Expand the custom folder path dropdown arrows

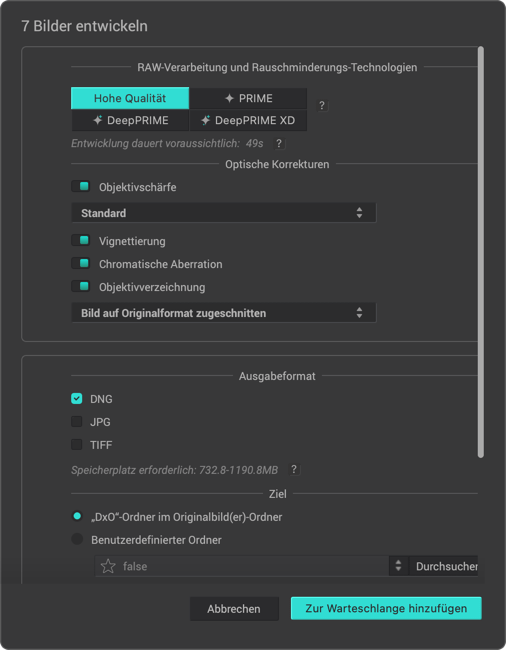coord(398,566)
